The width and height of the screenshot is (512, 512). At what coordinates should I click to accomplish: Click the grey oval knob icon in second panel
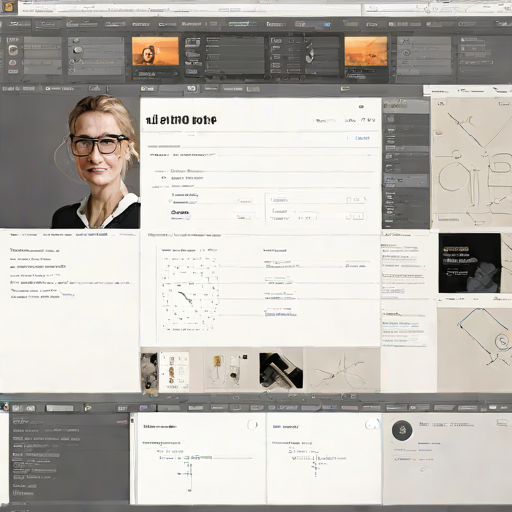coord(77,50)
